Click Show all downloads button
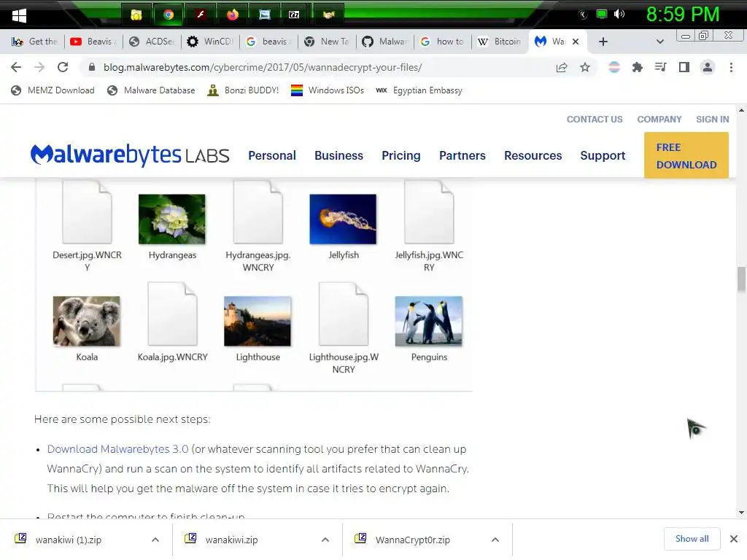 (692, 539)
